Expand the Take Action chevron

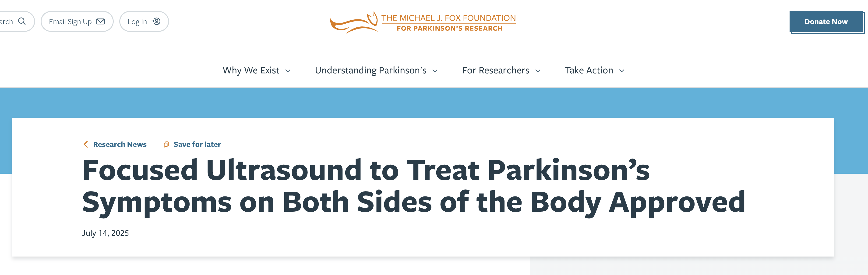[x=622, y=71]
